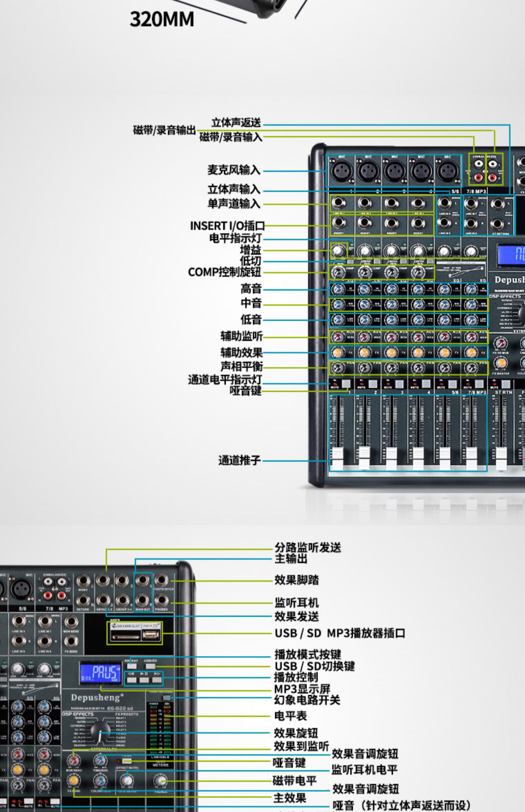Viewport: 525px width, 812px height.
Task: Click the 磁带/录音输入 label
Action: (231, 137)
